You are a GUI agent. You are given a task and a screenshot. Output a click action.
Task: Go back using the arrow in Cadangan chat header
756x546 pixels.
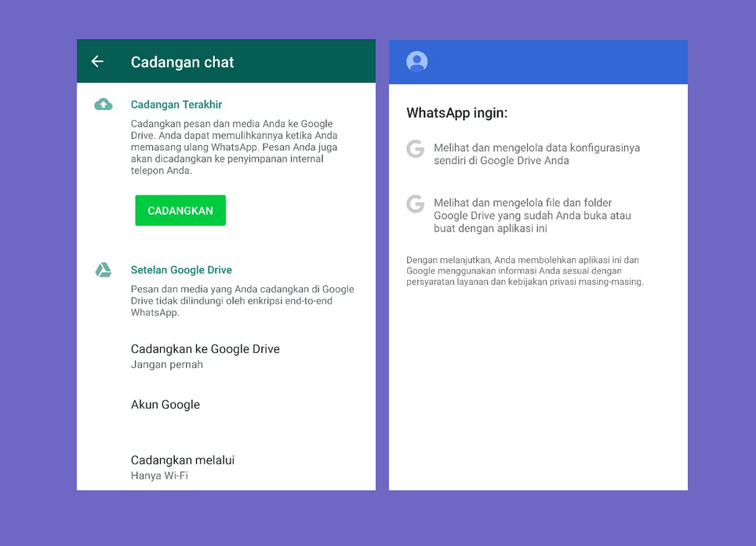(97, 61)
